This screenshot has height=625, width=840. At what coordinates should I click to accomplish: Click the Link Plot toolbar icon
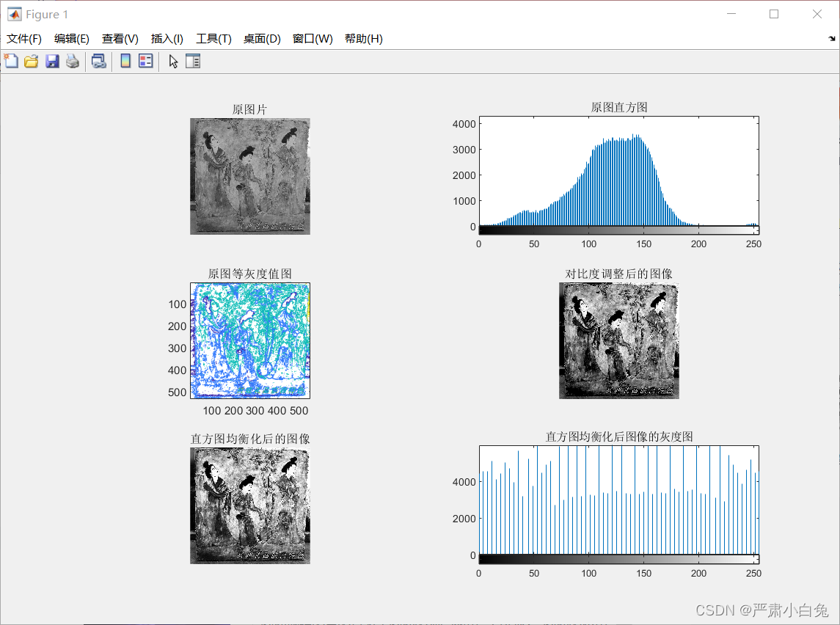[x=98, y=61]
